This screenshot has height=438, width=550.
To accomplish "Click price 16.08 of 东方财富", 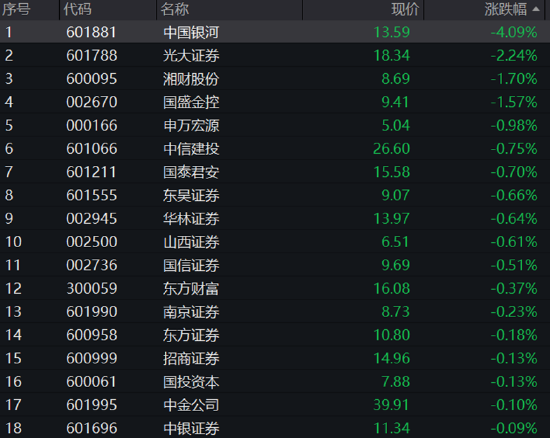I will (x=391, y=288).
